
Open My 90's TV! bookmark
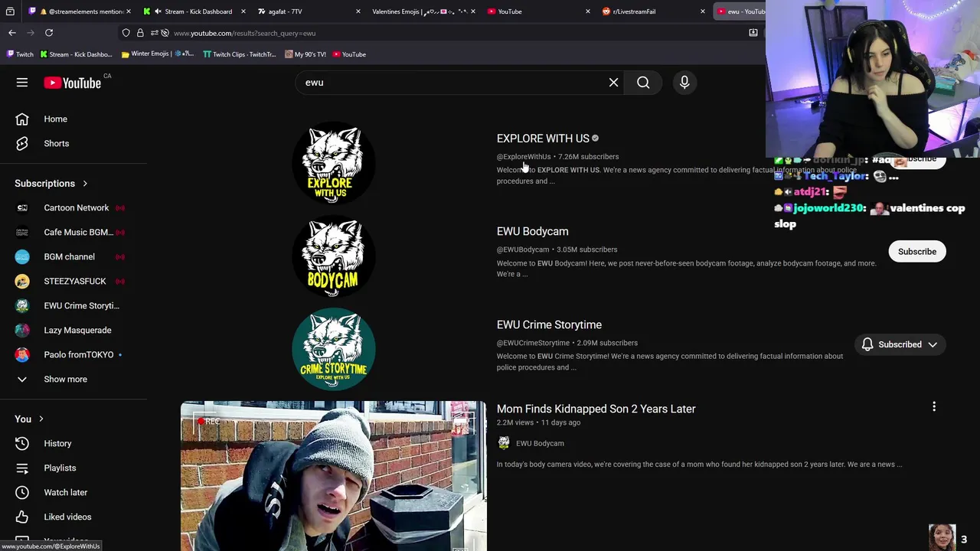[x=305, y=54]
